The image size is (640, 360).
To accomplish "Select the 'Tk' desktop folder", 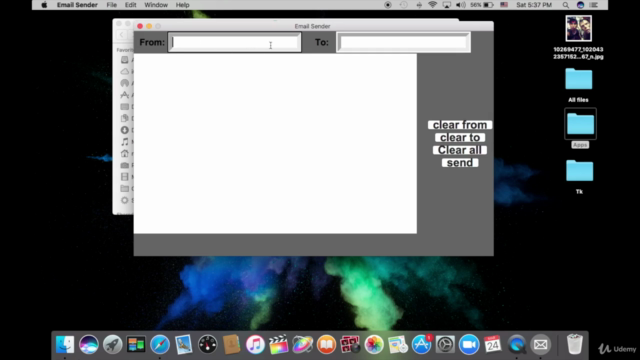I will (579, 171).
